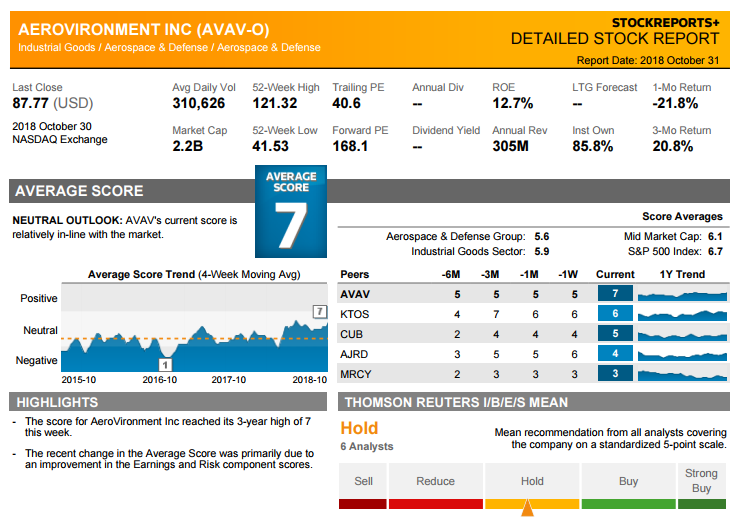Click the AJRD current score 4 box
Image resolution: width=738 pixels, height=519 pixels.
pos(615,353)
